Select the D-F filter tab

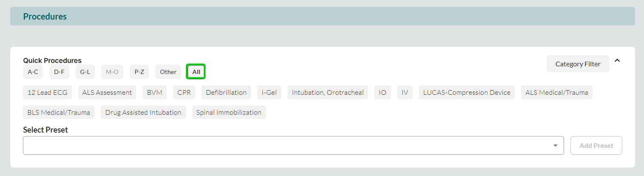(x=59, y=72)
